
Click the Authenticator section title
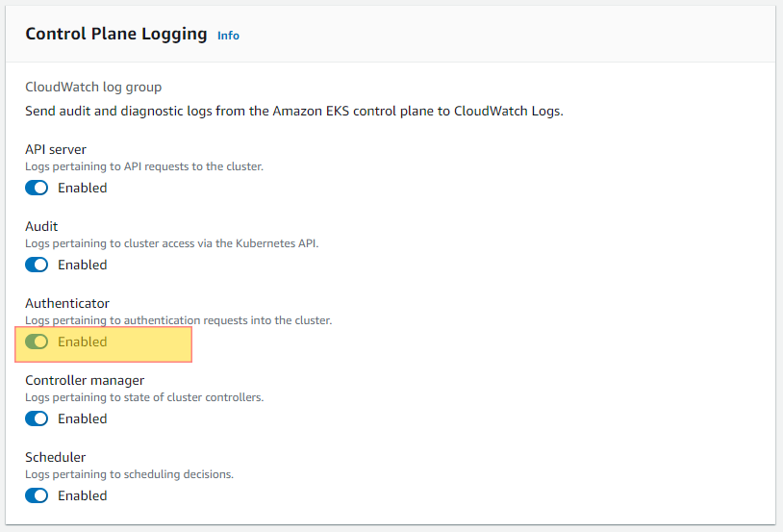[x=67, y=303]
